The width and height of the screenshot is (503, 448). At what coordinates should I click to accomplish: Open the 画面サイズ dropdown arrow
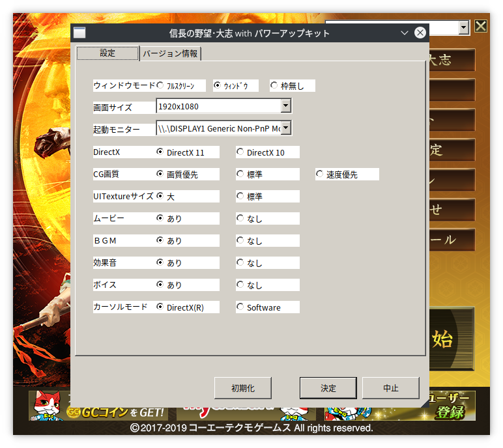point(285,105)
